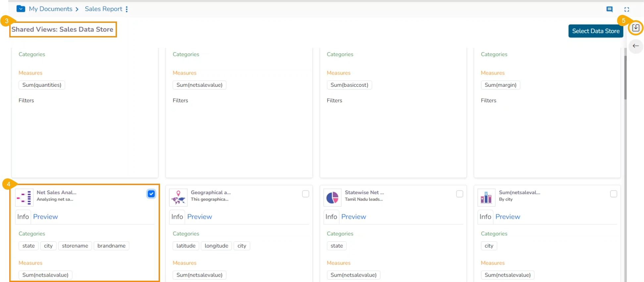Switch to Preview tab of Net Sales Analysis

click(x=45, y=217)
